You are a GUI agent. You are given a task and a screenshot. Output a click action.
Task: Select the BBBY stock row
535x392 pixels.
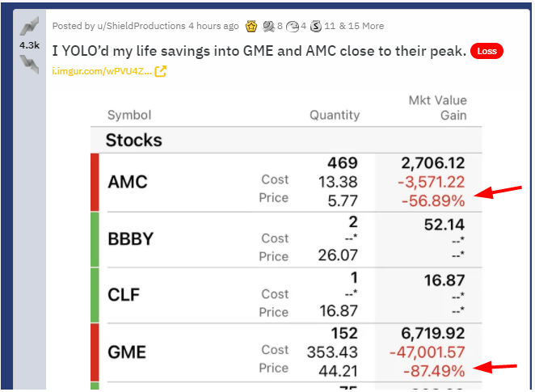pyautogui.click(x=286, y=239)
